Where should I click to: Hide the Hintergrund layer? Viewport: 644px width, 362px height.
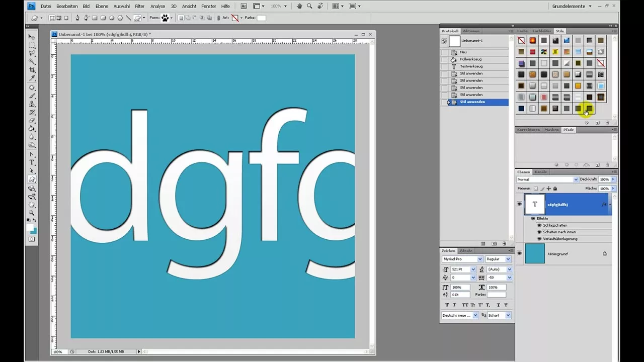[x=520, y=253]
